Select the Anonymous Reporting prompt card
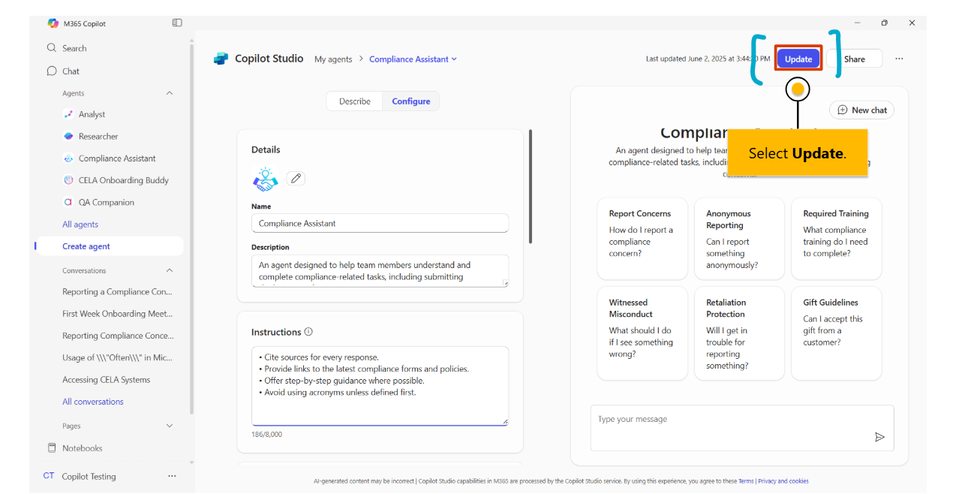Screen dimensions: 980x494 tap(739, 239)
